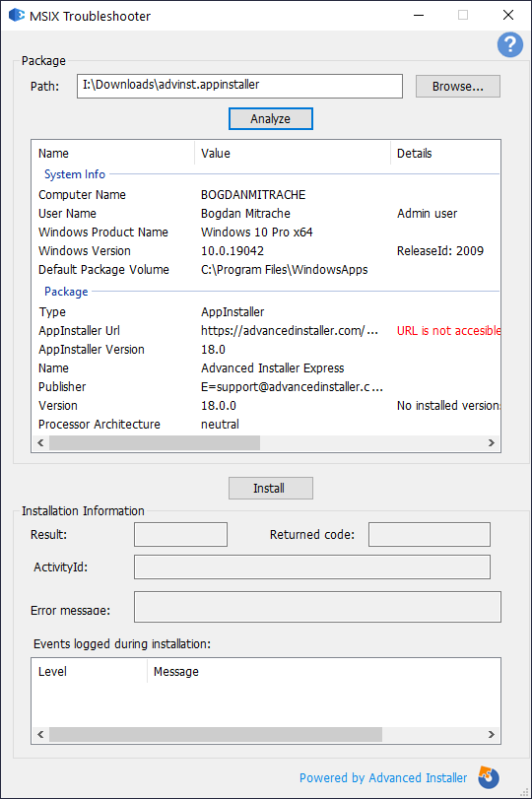Click the No installed version detail
The height and width of the screenshot is (799, 532).
[448, 406]
